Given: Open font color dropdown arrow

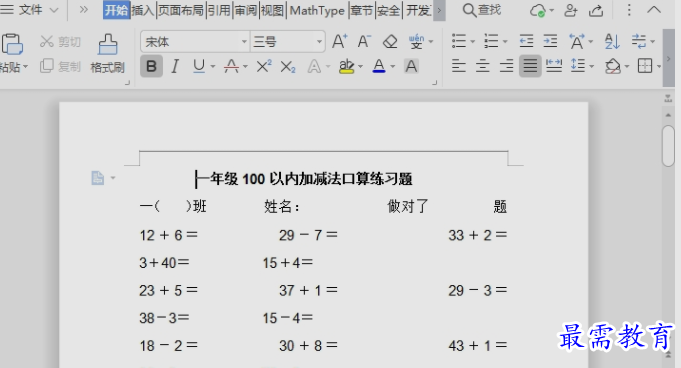Looking at the screenshot, I should 393,66.
